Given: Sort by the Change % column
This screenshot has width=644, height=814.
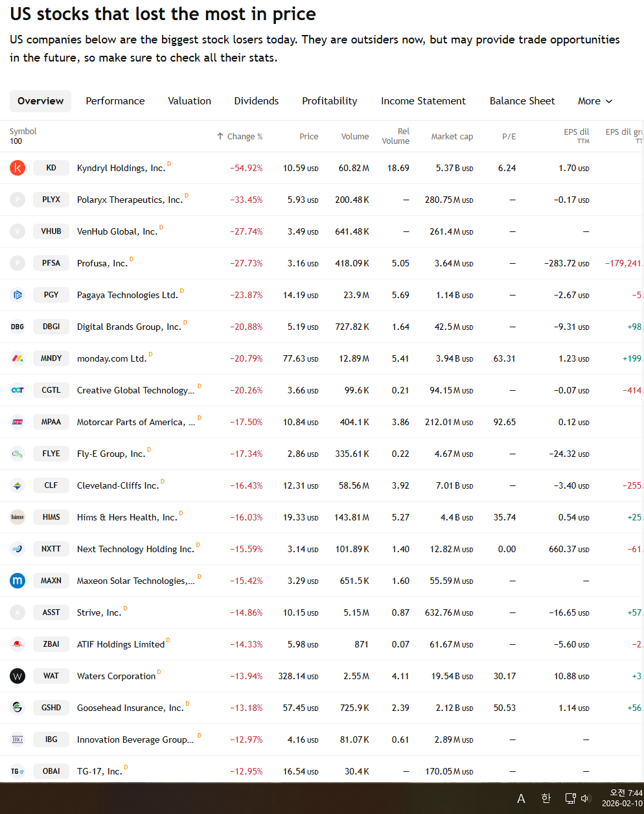Looking at the screenshot, I should tap(240, 137).
